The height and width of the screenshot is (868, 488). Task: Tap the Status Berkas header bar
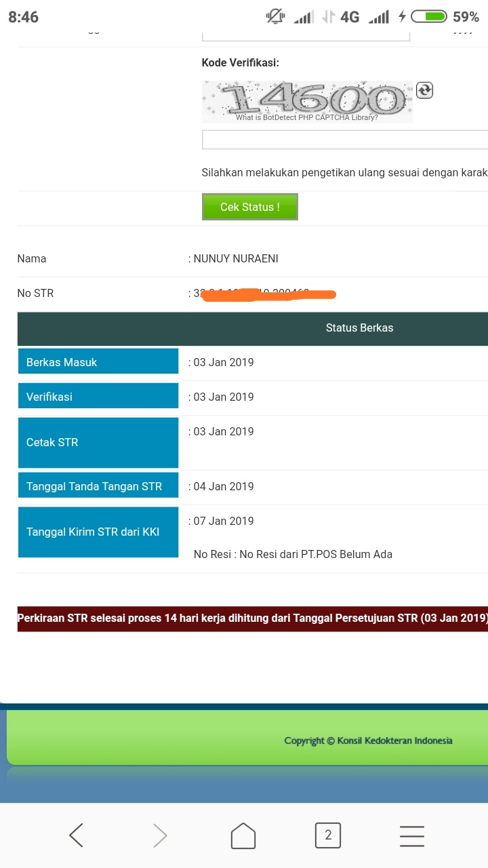coord(359,328)
